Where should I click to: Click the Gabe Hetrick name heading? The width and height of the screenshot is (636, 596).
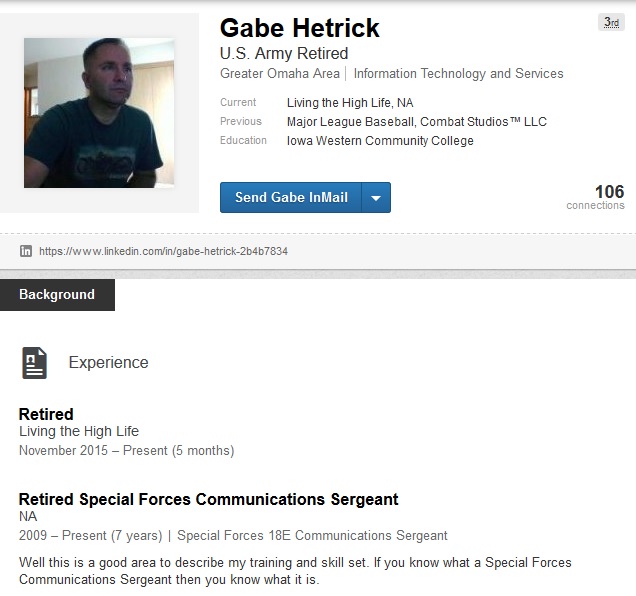[299, 27]
